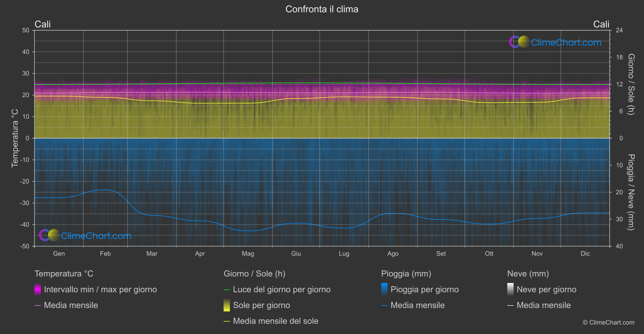Click the green daylight line in the chart
This screenshot has height=334, width=644.
pyautogui.click(x=322, y=83)
